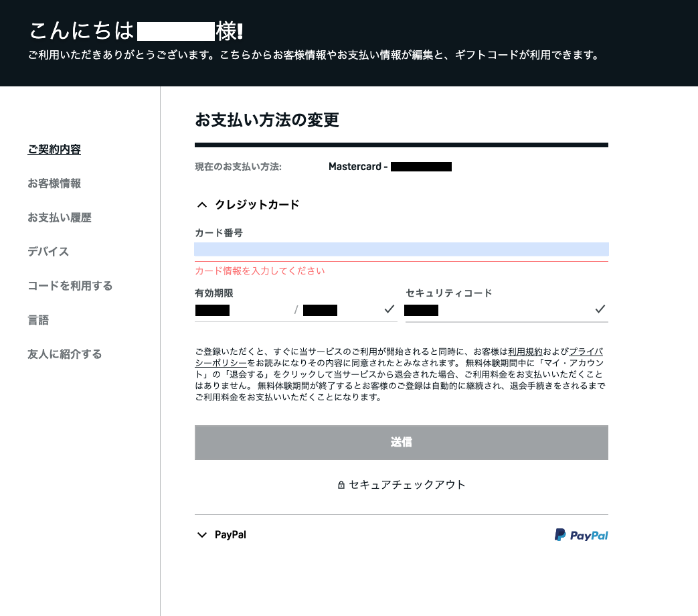The image size is (698, 616).
Task: Click the expand chevron next to PayPal
Action: pyautogui.click(x=201, y=534)
